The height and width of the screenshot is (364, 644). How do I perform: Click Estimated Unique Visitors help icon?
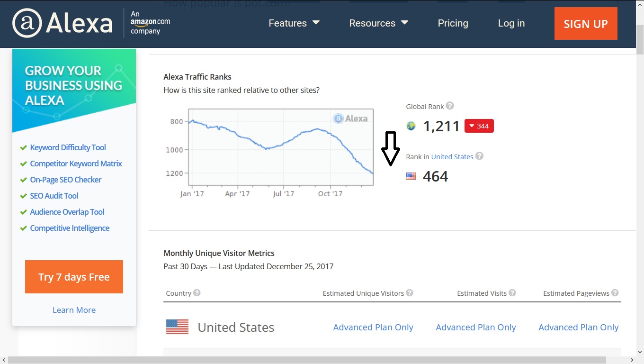coord(410,293)
